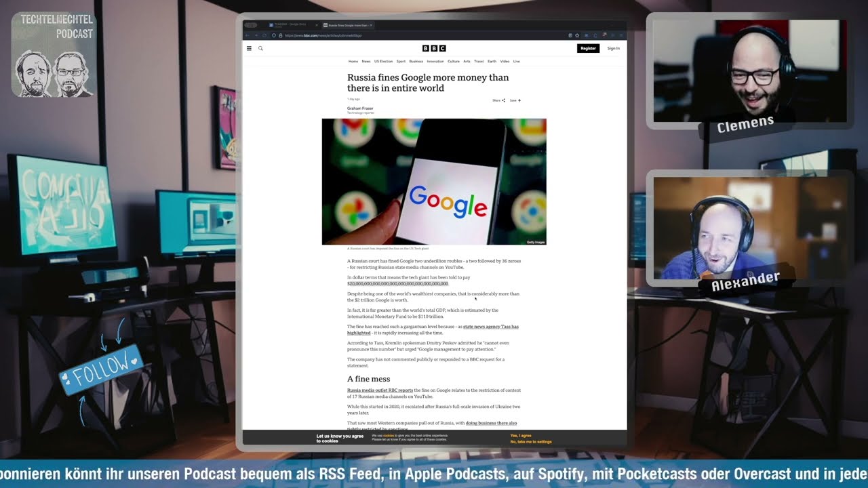Click the Save plus icon on article
Screen dimensions: 868x488
[515, 100]
